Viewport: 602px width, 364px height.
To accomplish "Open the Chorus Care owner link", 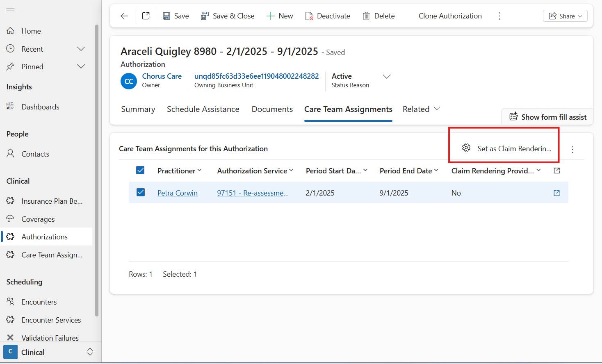I will click(162, 76).
